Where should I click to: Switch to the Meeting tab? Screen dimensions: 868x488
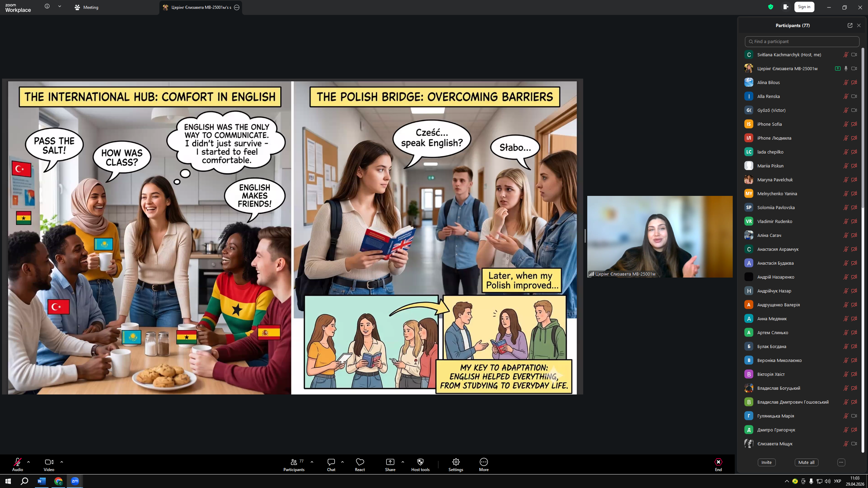(x=87, y=7)
